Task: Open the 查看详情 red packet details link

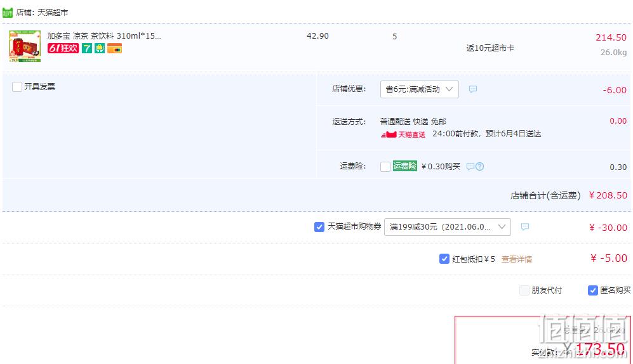Action: [x=516, y=259]
